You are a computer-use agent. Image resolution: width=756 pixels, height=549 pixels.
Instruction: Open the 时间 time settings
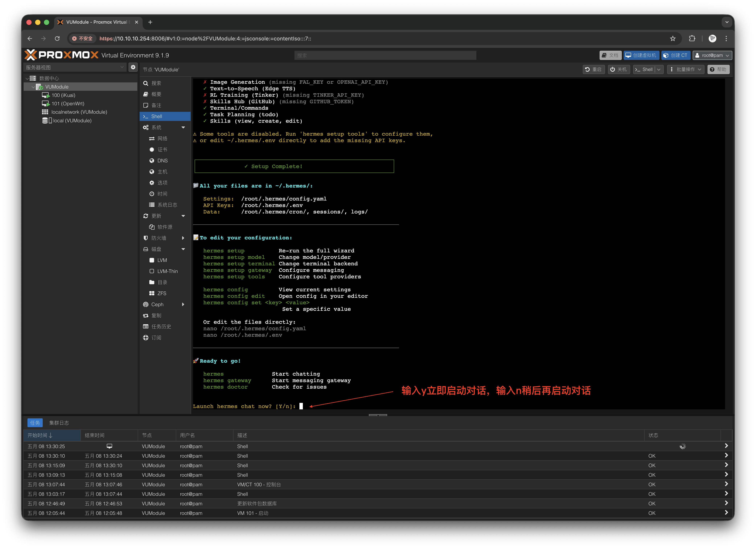165,194
